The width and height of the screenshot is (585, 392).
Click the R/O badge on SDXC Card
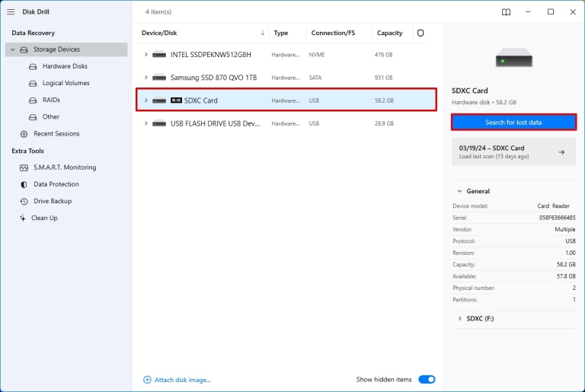pyautogui.click(x=176, y=100)
